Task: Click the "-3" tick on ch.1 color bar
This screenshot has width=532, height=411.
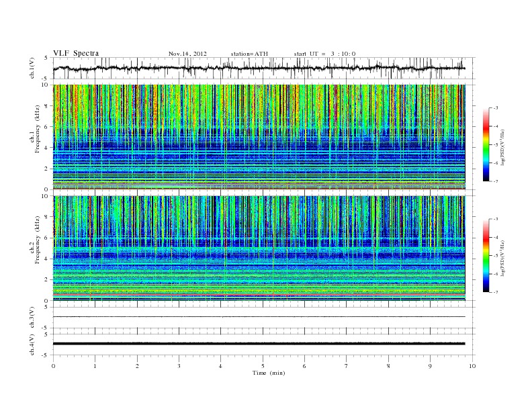Action: 495,108
